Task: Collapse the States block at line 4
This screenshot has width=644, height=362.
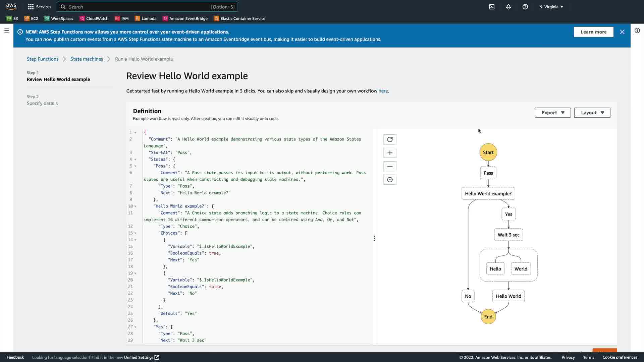Action: [x=135, y=160]
